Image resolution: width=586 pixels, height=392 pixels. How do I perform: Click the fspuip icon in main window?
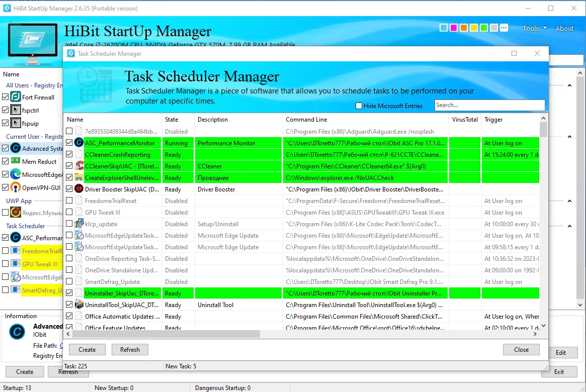coord(15,123)
